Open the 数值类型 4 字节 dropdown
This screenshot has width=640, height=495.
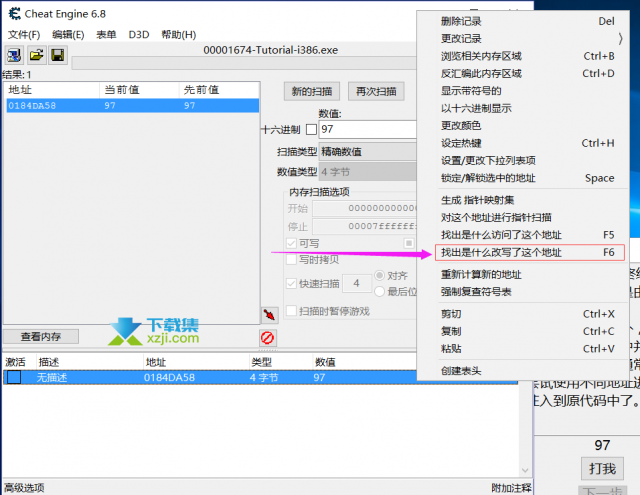[x=367, y=172]
